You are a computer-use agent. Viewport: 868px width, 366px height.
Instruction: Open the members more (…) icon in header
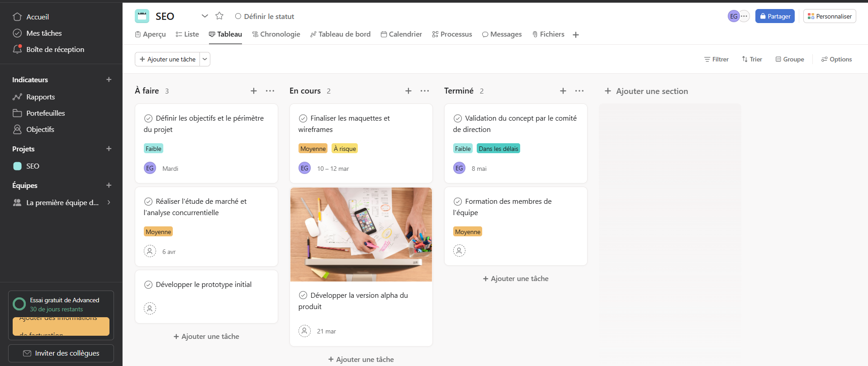pos(744,16)
